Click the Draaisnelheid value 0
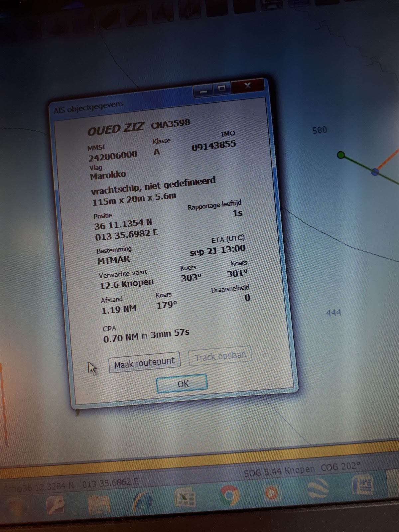 point(247,297)
